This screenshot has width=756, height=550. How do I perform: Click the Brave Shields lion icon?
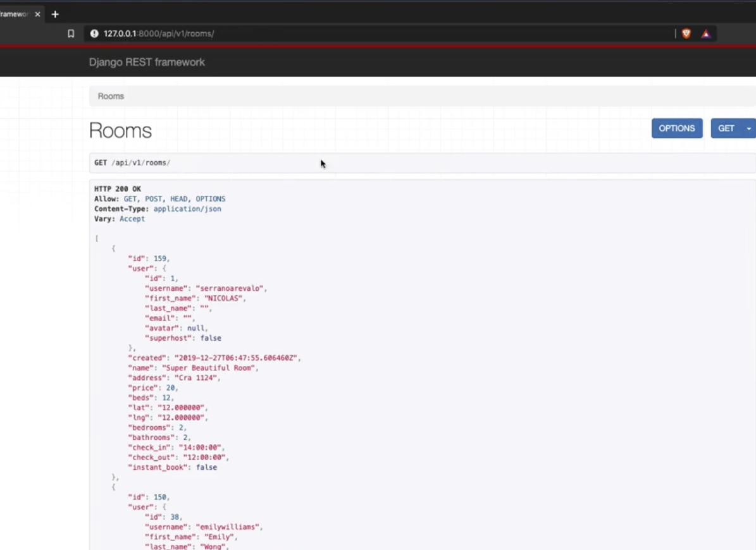686,34
